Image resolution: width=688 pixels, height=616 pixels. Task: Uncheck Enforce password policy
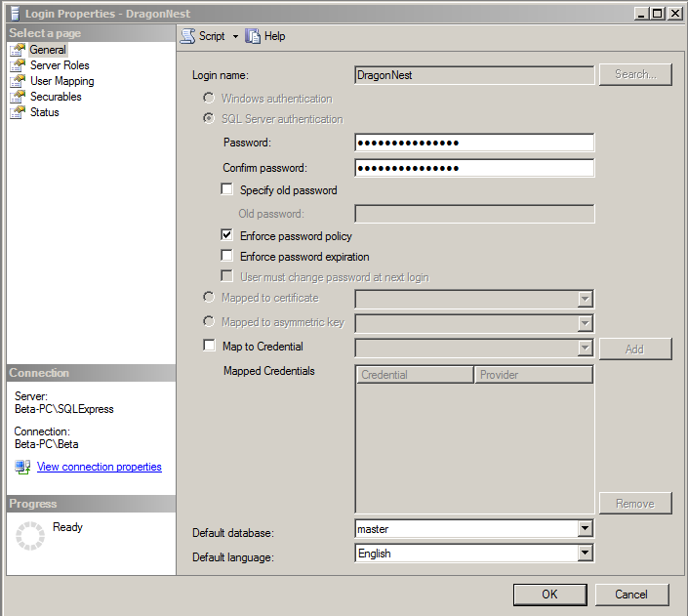click(x=226, y=235)
